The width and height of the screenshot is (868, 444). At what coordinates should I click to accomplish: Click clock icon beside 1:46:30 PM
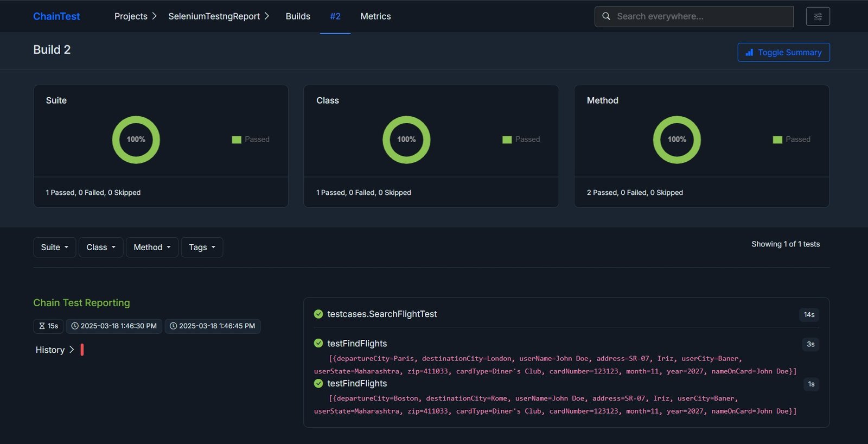[x=75, y=326]
